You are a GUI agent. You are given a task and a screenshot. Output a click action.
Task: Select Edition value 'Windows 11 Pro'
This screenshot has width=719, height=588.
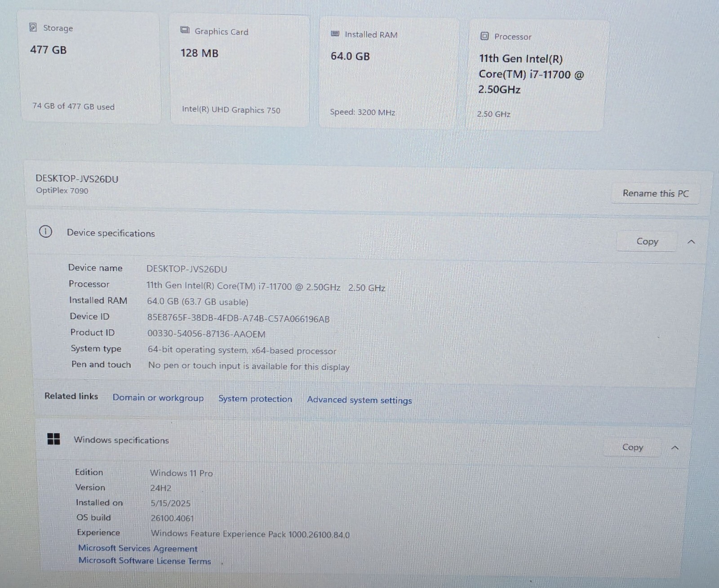pyautogui.click(x=182, y=473)
